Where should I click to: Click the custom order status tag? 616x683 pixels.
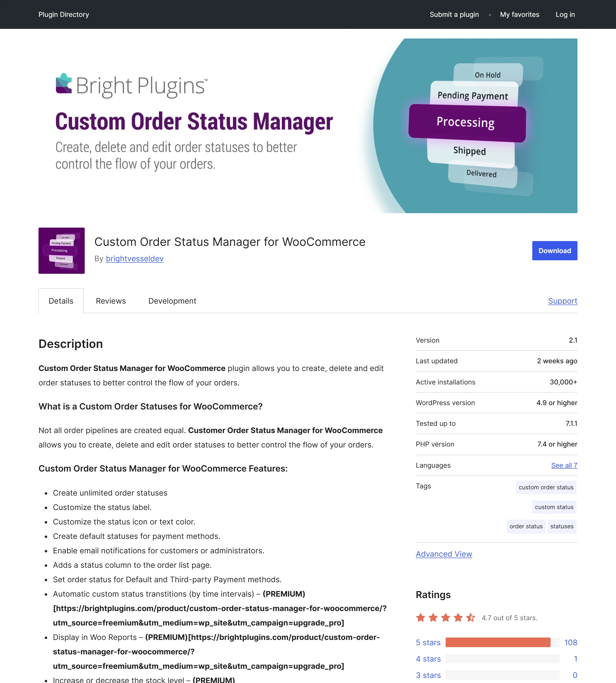click(x=546, y=487)
